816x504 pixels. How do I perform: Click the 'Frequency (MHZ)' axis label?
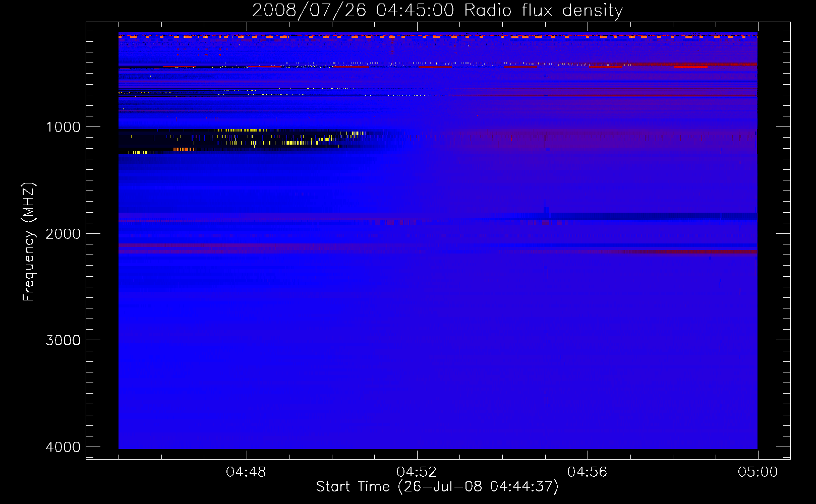pyautogui.click(x=29, y=242)
